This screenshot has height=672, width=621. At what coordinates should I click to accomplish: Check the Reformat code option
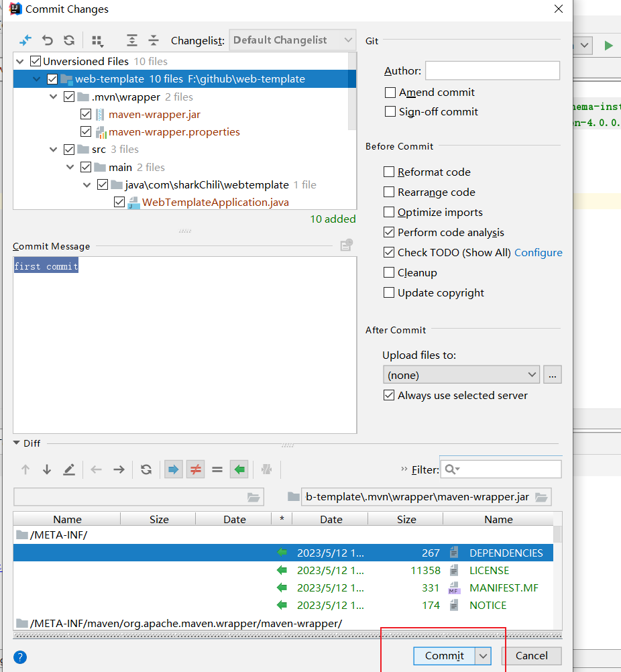click(x=389, y=172)
